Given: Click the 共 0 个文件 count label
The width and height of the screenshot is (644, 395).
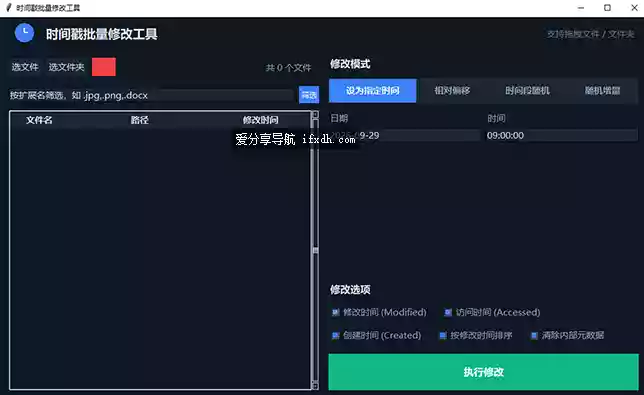Looking at the screenshot, I should [x=288, y=68].
